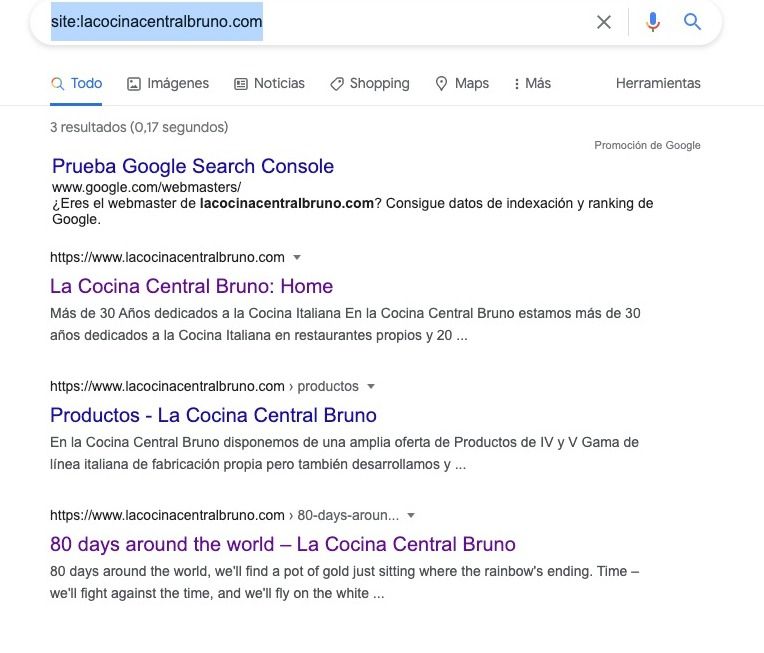Click the Shopping tag icon
The image size is (764, 653).
337,84
